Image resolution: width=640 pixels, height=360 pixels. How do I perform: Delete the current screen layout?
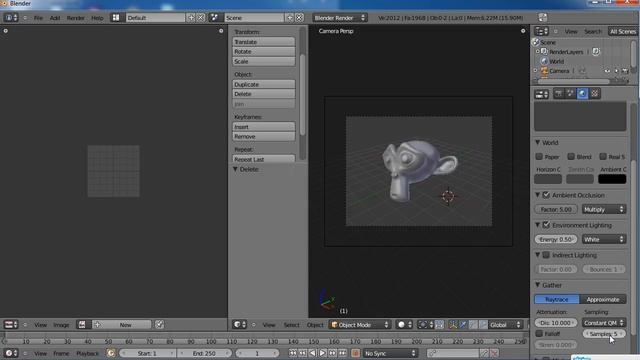tap(201, 18)
